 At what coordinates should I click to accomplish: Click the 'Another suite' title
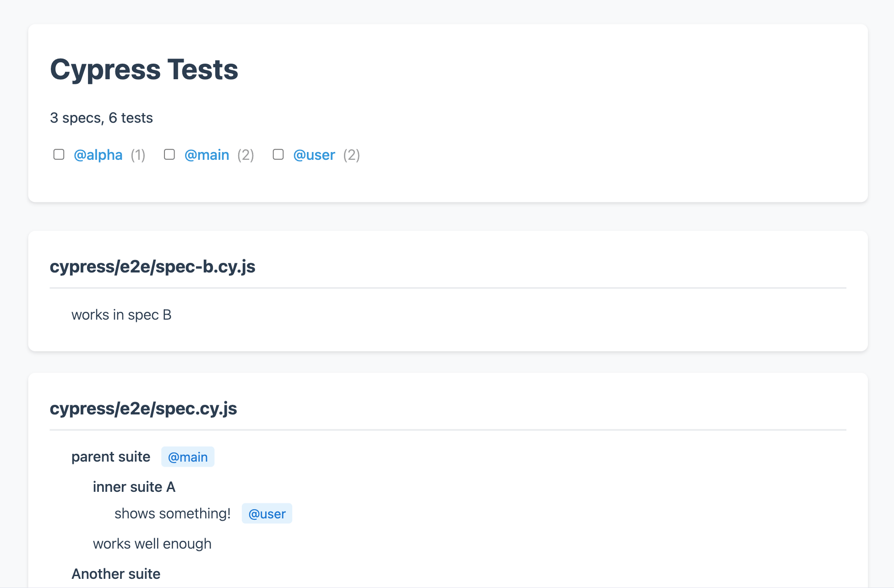[x=116, y=574]
